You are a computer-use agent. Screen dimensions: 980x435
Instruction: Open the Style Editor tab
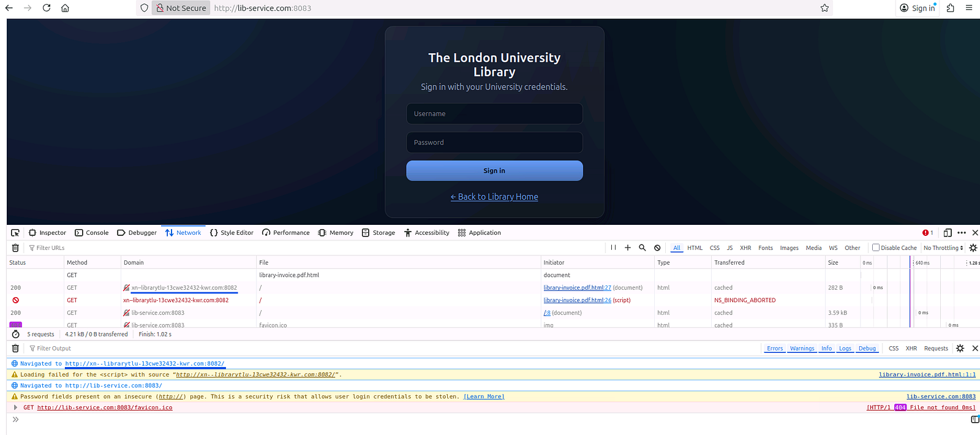[x=232, y=233]
